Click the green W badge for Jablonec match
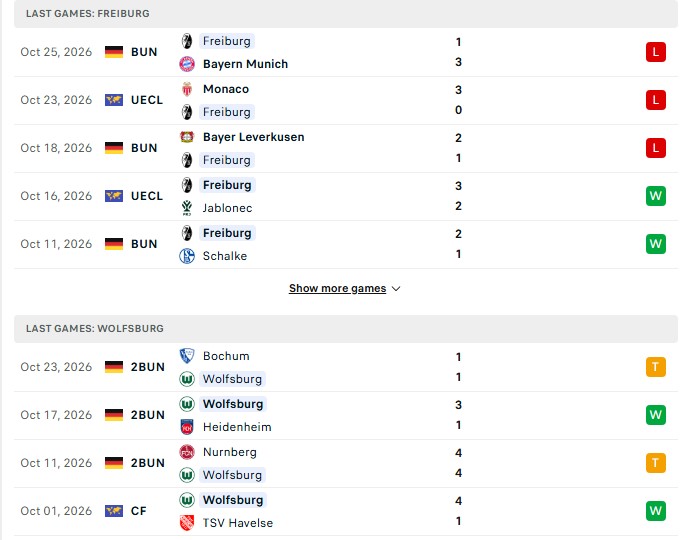The width and height of the screenshot is (688, 540). (x=656, y=196)
